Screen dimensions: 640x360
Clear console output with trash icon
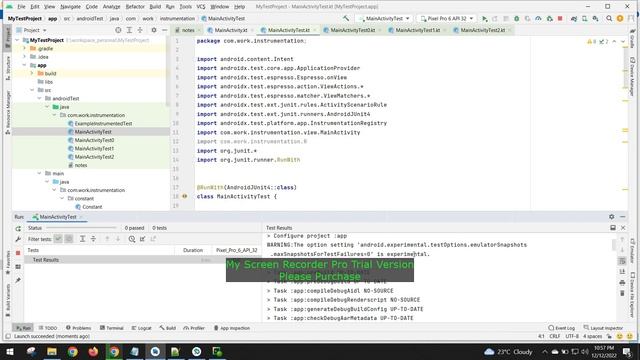coord(622,293)
